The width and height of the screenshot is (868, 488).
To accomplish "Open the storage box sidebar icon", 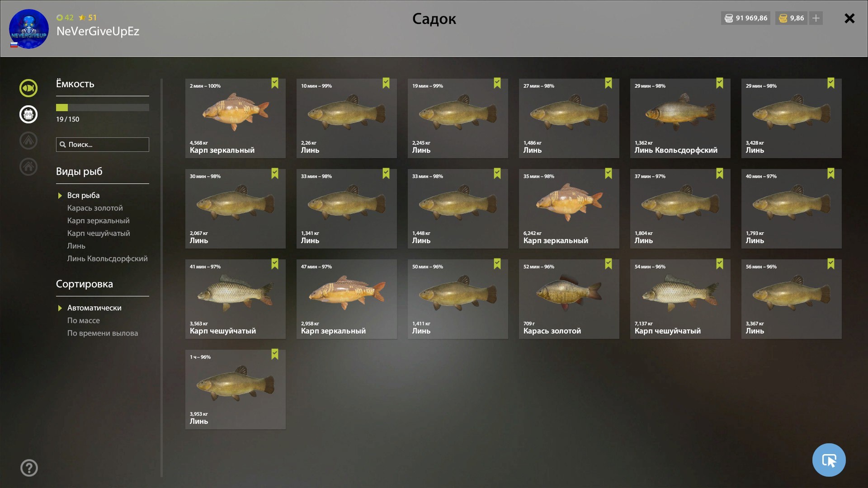I will click(x=28, y=114).
